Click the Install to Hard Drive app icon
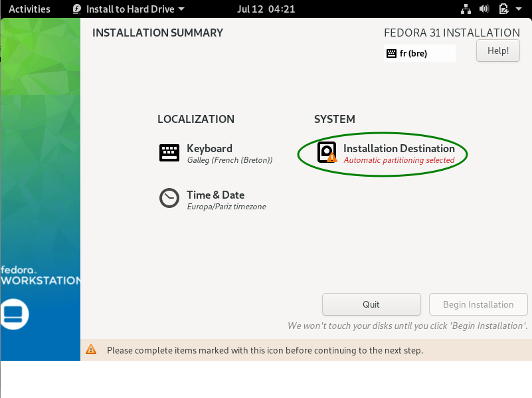532x398 pixels. 77,9
